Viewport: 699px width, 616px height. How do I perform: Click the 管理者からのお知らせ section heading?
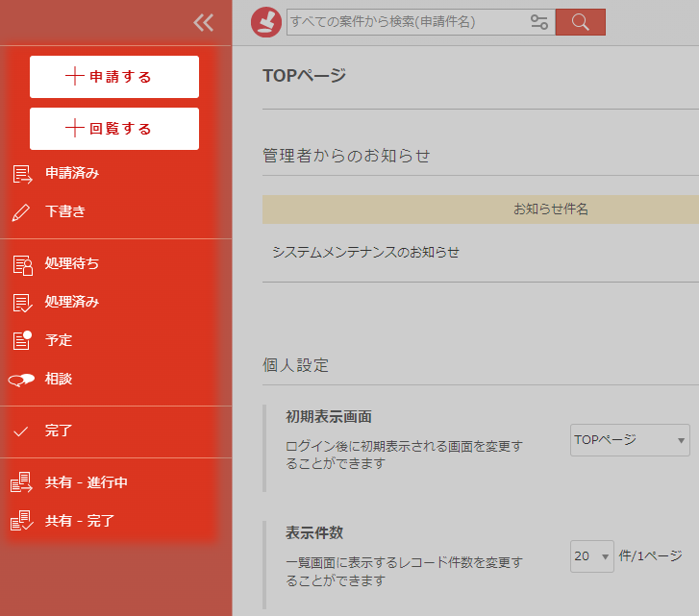(346, 156)
